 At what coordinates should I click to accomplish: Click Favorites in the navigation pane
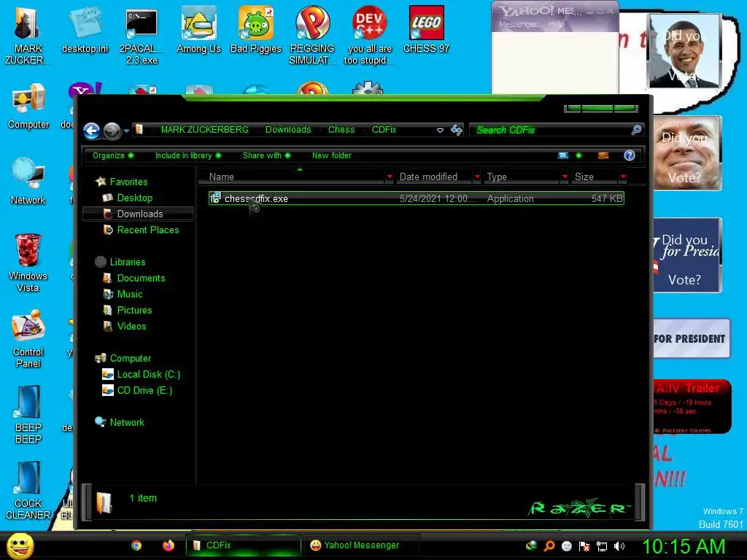pyautogui.click(x=128, y=182)
